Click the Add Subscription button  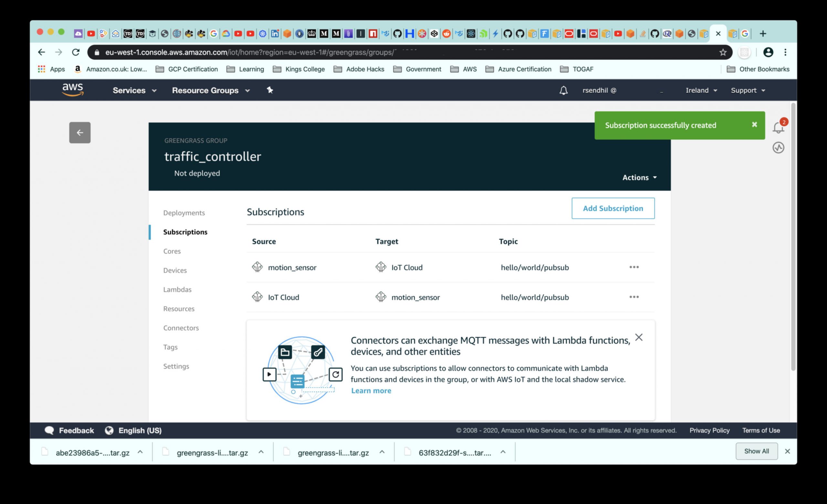pos(612,208)
